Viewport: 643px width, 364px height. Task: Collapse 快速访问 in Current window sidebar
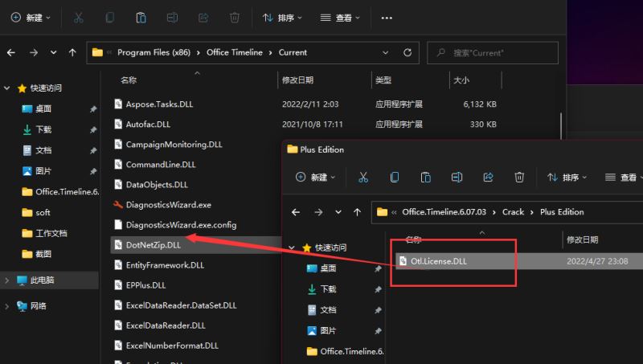(7, 88)
